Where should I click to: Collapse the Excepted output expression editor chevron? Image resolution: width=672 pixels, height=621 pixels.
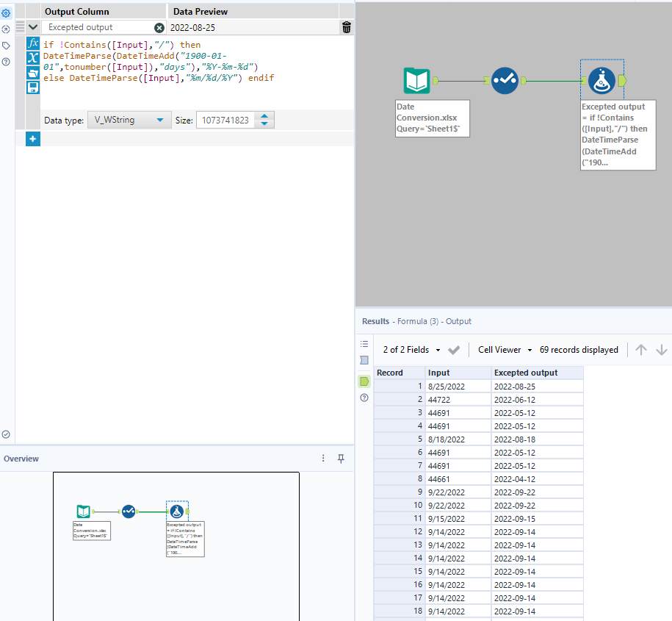click(x=32, y=26)
